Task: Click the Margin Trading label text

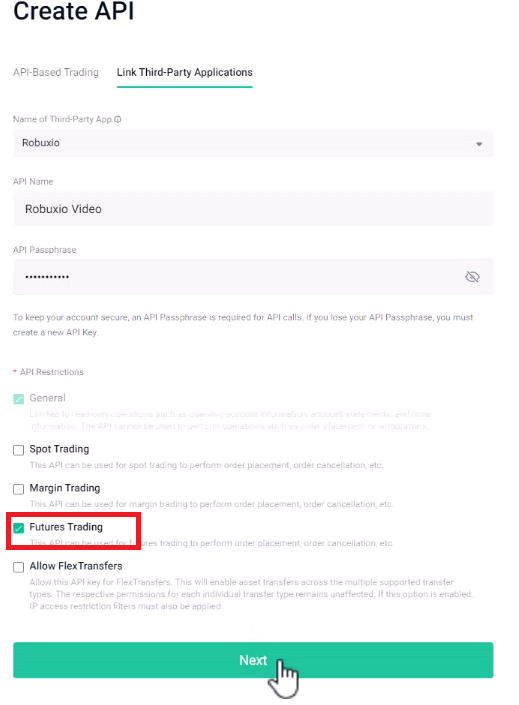Action: tap(65, 488)
